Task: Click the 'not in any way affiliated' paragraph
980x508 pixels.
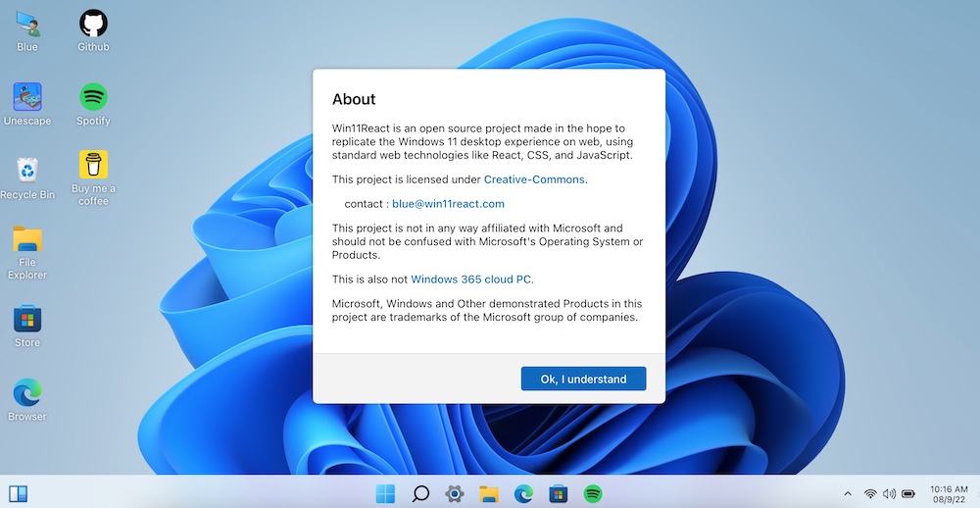Action: point(487,241)
